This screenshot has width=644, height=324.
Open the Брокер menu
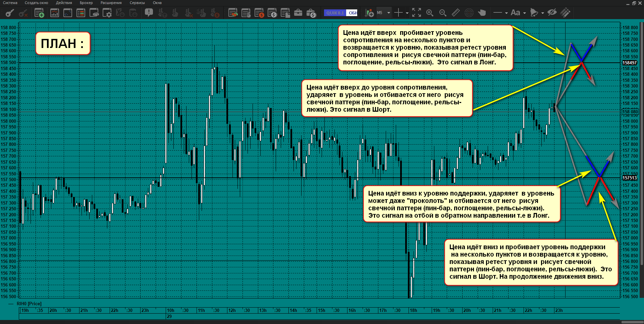click(86, 3)
